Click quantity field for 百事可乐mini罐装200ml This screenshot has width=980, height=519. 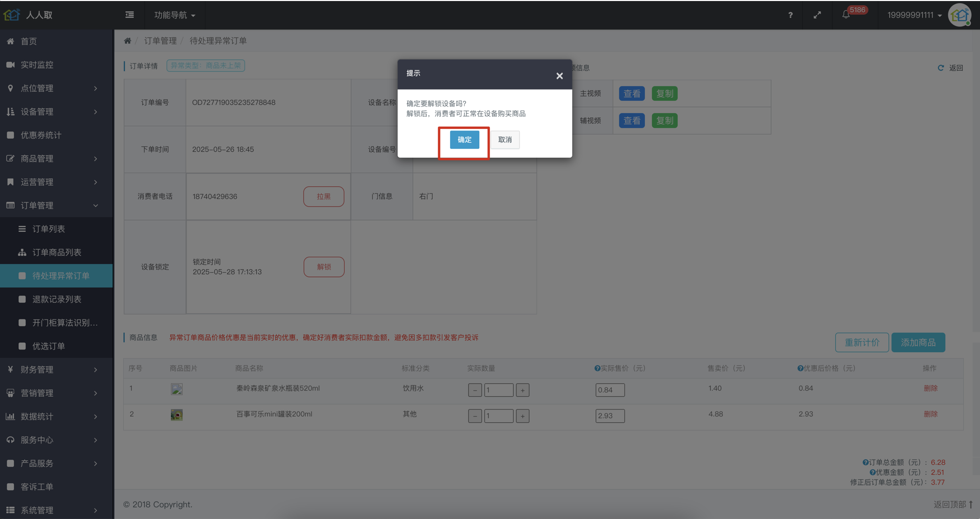coord(499,416)
